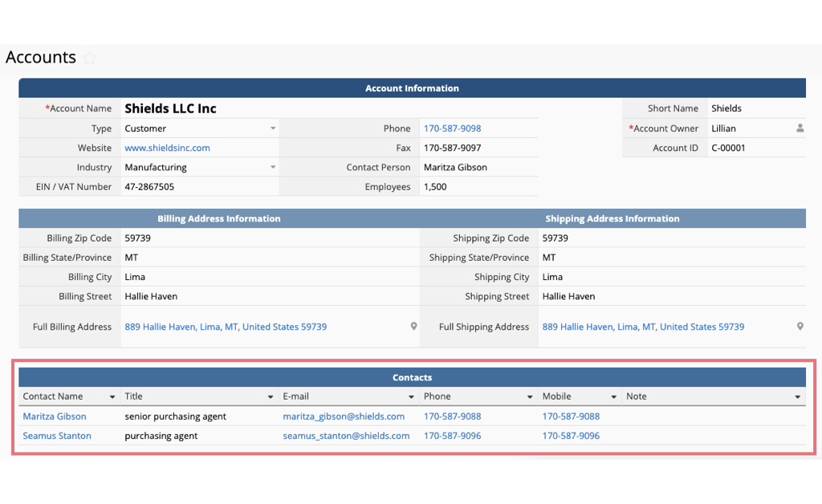The image size is (822, 504).
Task: Edit the Shipping State/Province field
Action: click(672, 258)
